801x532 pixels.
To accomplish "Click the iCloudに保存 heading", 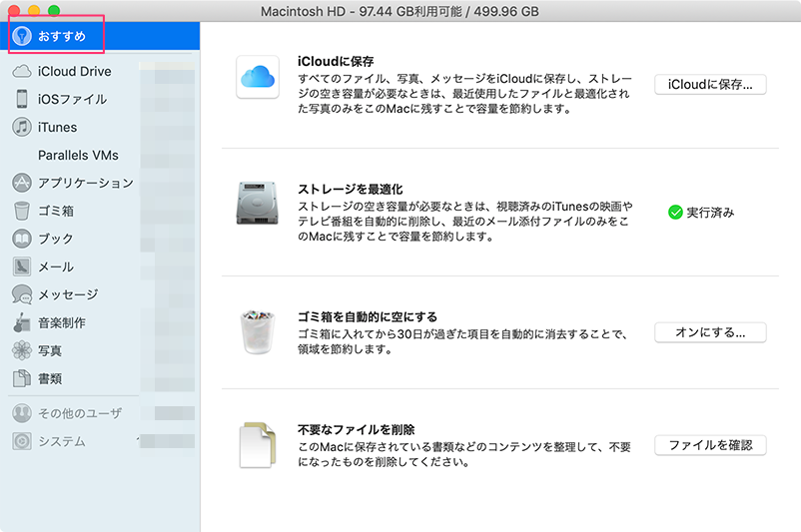I will (x=336, y=61).
